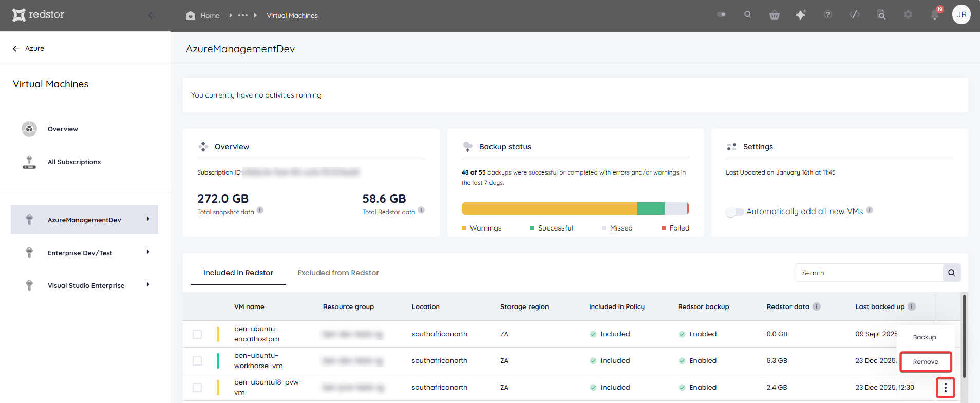Click the search magnifier button in table

[952, 273]
